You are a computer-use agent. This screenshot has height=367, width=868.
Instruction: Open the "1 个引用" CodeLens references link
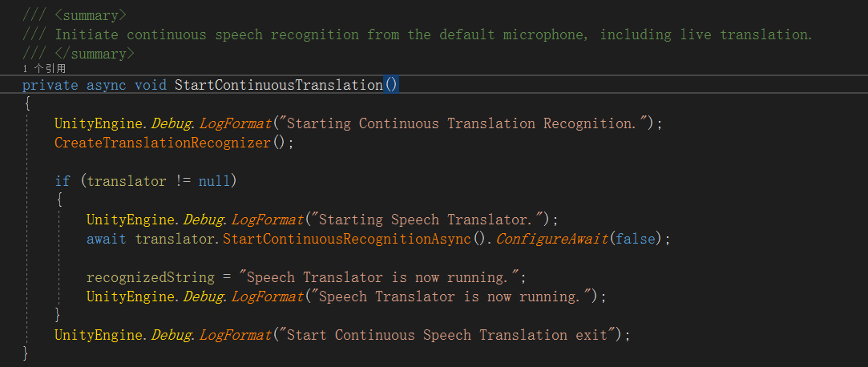(44, 69)
